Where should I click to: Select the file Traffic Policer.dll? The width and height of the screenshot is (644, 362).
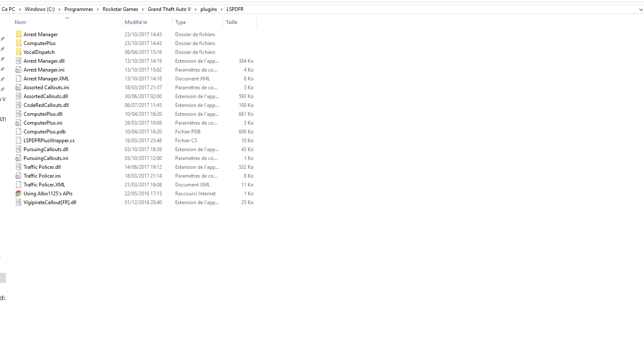click(42, 167)
